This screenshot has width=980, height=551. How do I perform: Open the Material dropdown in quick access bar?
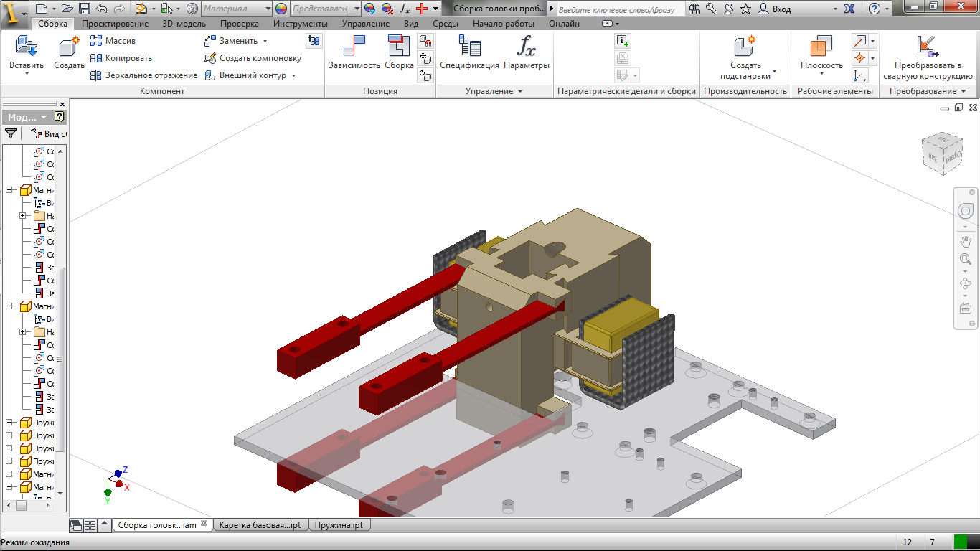(x=236, y=9)
